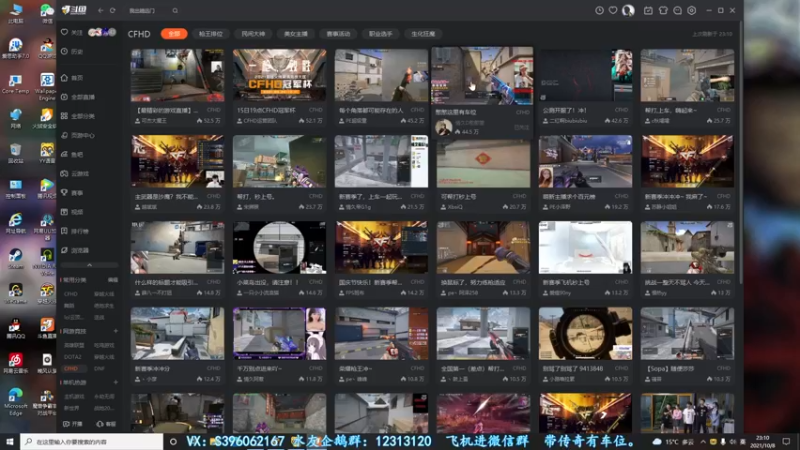Screen dimensions: 800x450
Task: Open 赛事 trophy item in the sidebar
Action: point(72,193)
